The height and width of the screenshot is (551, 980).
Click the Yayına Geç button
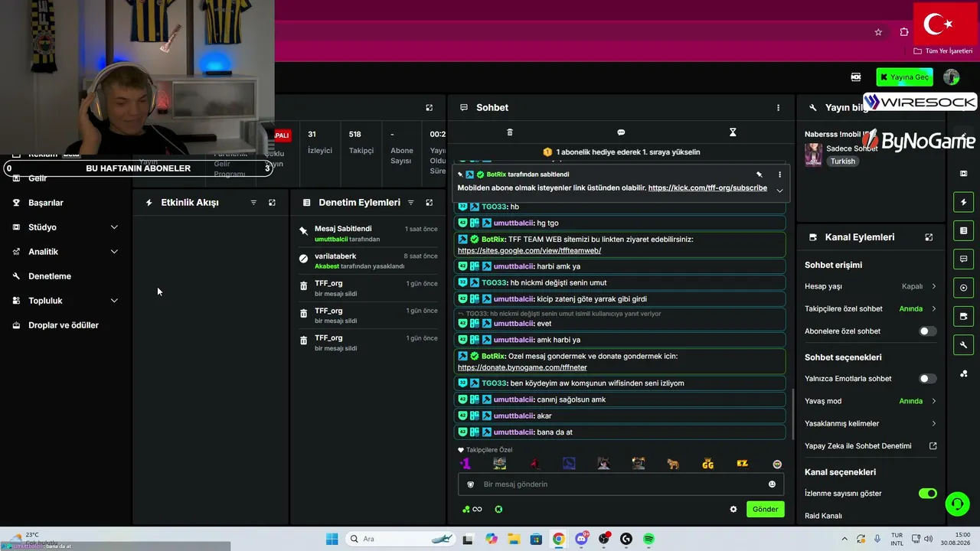904,77
